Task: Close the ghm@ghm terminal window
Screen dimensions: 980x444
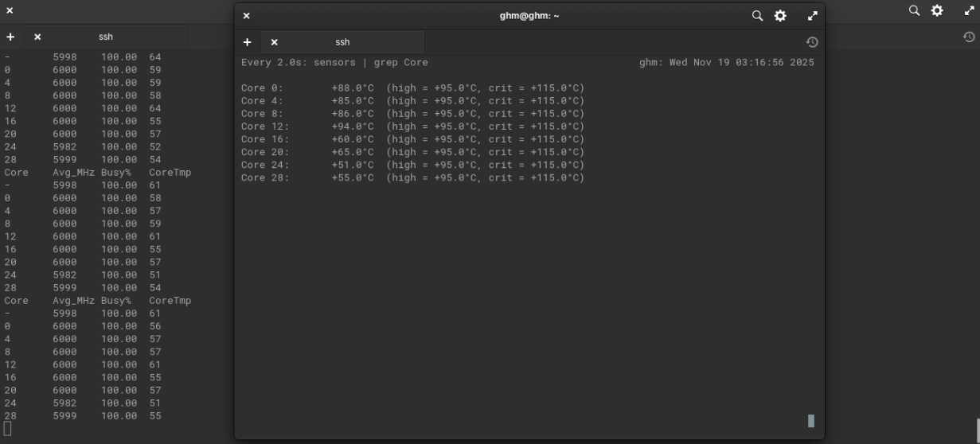Action: 246,16
